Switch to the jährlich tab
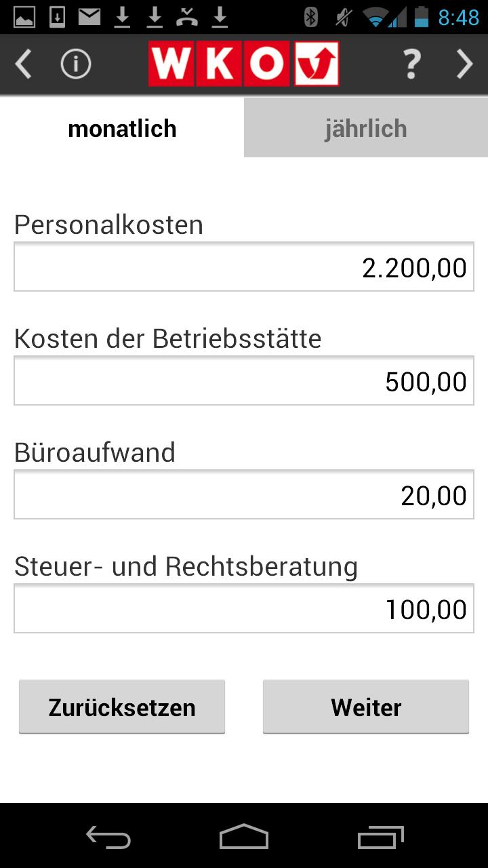 point(366,127)
